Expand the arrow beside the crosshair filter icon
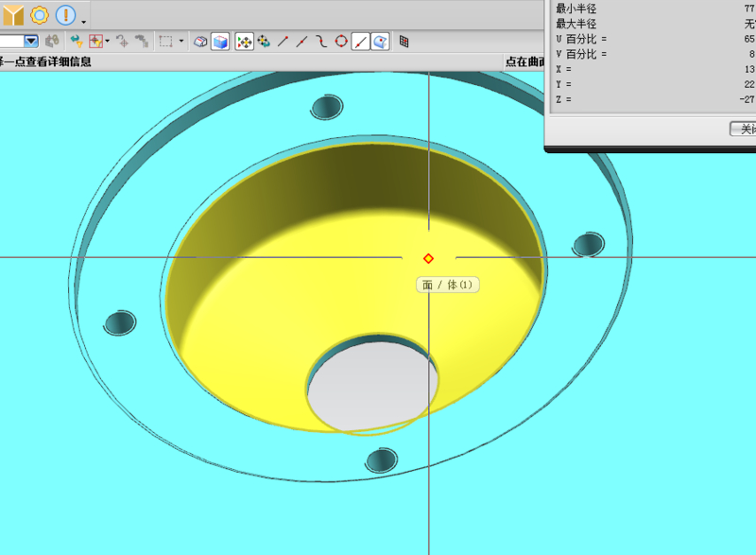Screen dimensions: 756x555 click(107, 41)
